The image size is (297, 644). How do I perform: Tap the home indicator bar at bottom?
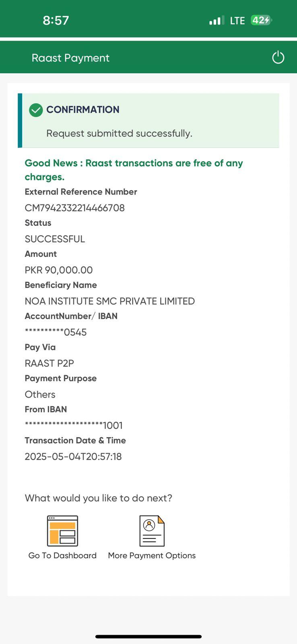[x=148, y=637]
